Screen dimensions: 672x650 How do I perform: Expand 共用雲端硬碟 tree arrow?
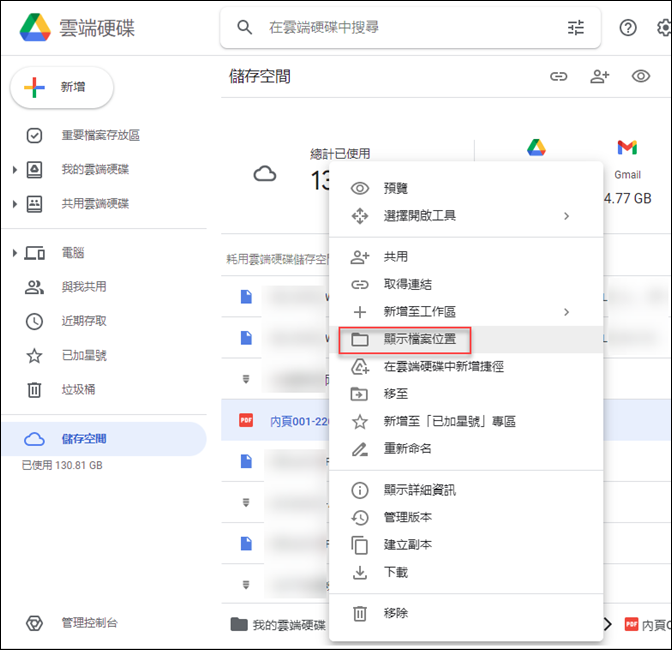click(15, 204)
